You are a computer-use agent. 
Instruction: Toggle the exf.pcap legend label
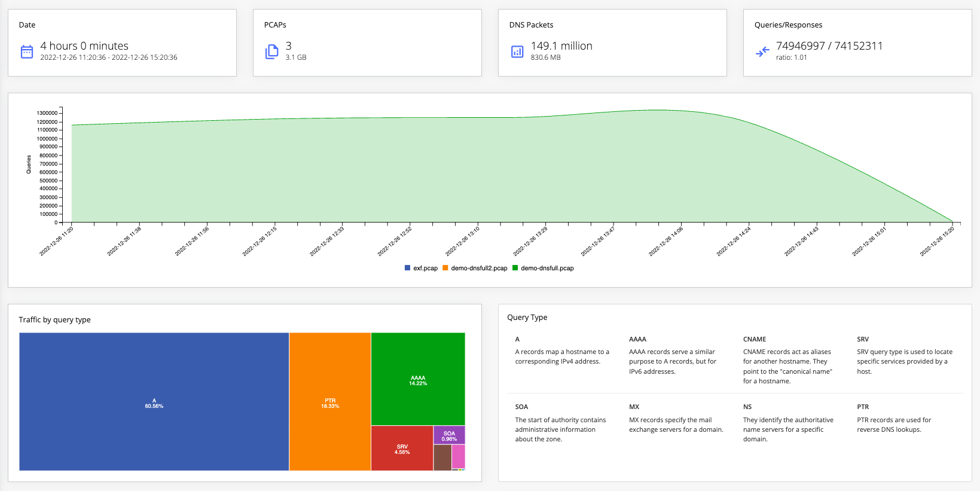click(x=425, y=269)
